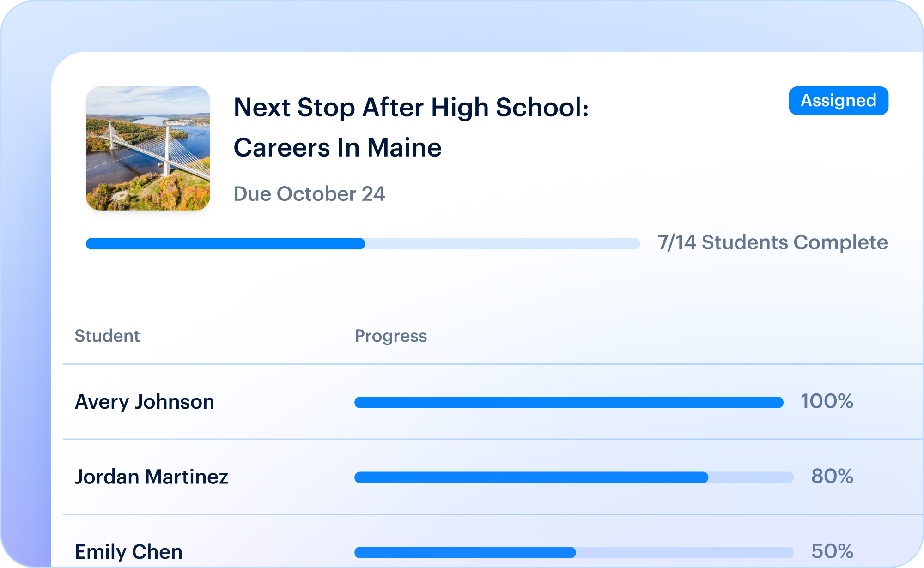Open student Avery Johnson
The width and height of the screenshot is (924, 568).
click(145, 402)
